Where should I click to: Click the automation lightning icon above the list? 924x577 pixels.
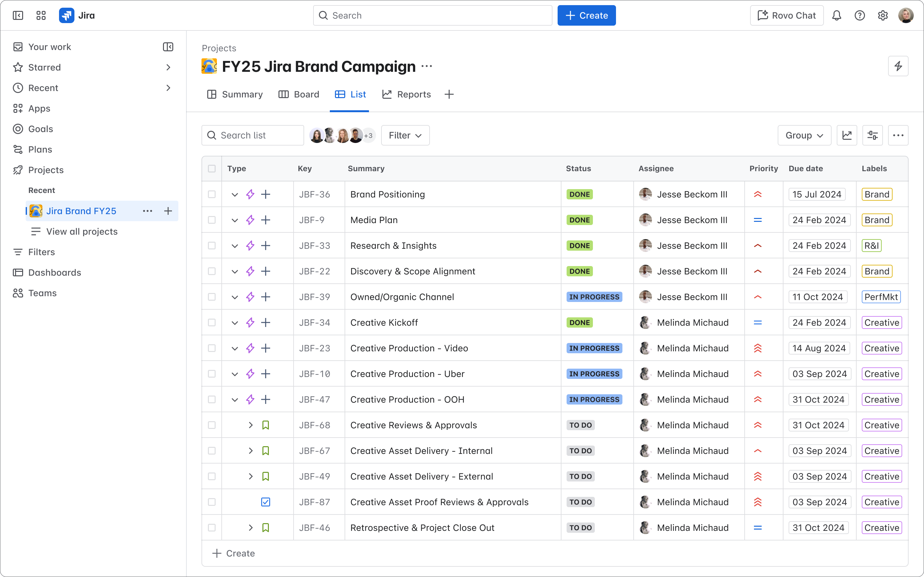898,66
